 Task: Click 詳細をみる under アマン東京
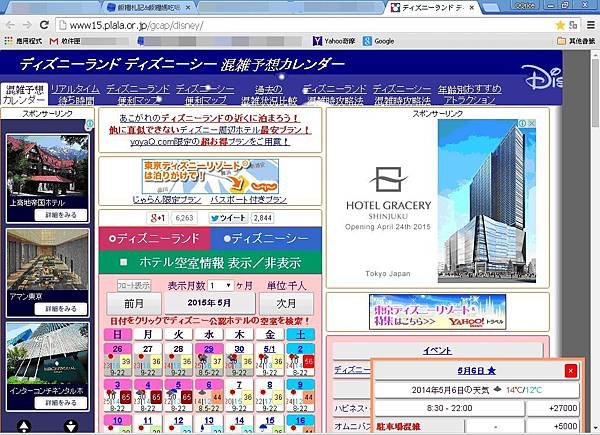(61, 309)
